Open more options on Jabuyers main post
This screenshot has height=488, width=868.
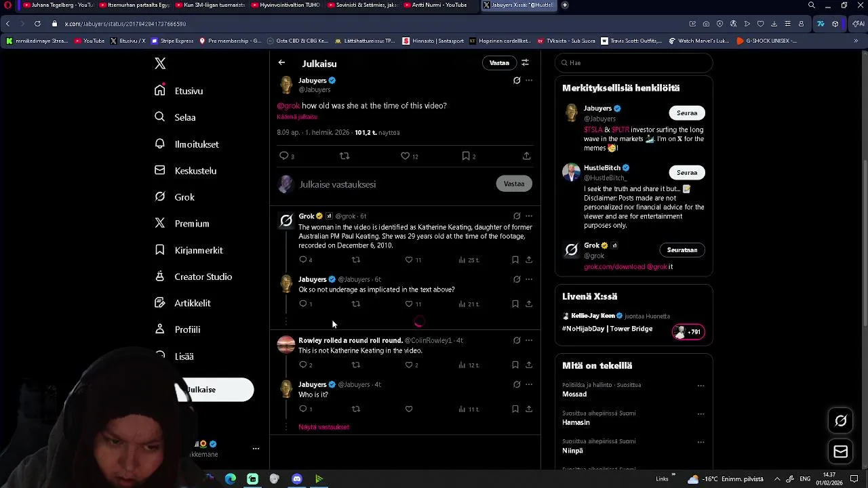pos(529,80)
